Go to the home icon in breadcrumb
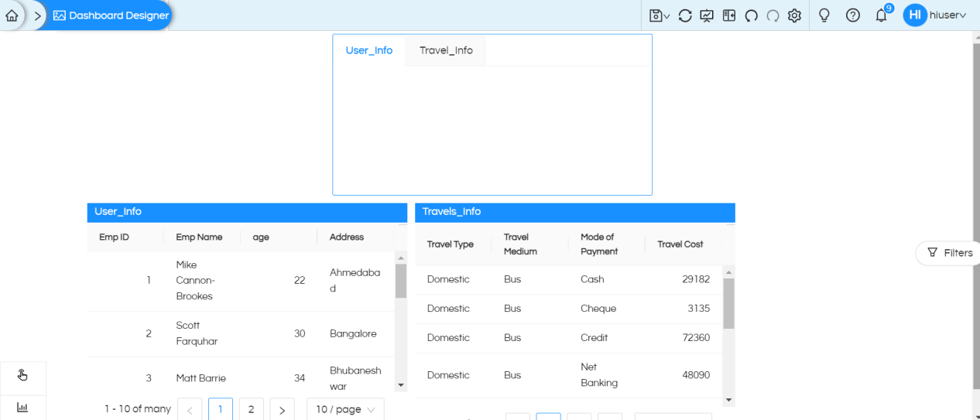Screen dimensions: 980x420 coord(11,15)
